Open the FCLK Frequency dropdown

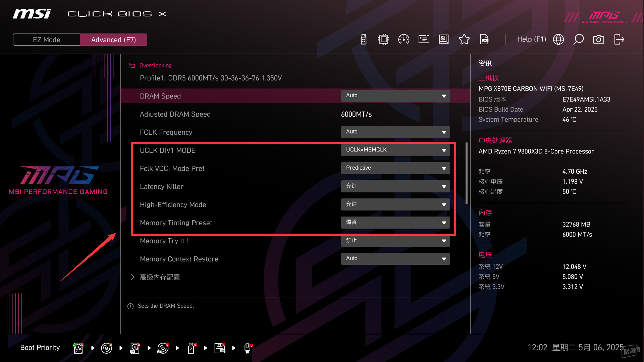(395, 132)
